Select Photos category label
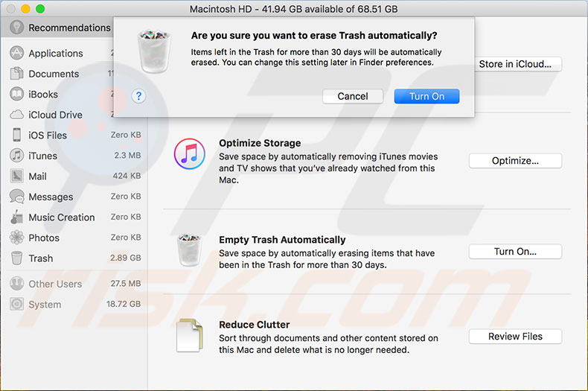This screenshot has height=391, width=588. click(x=44, y=238)
